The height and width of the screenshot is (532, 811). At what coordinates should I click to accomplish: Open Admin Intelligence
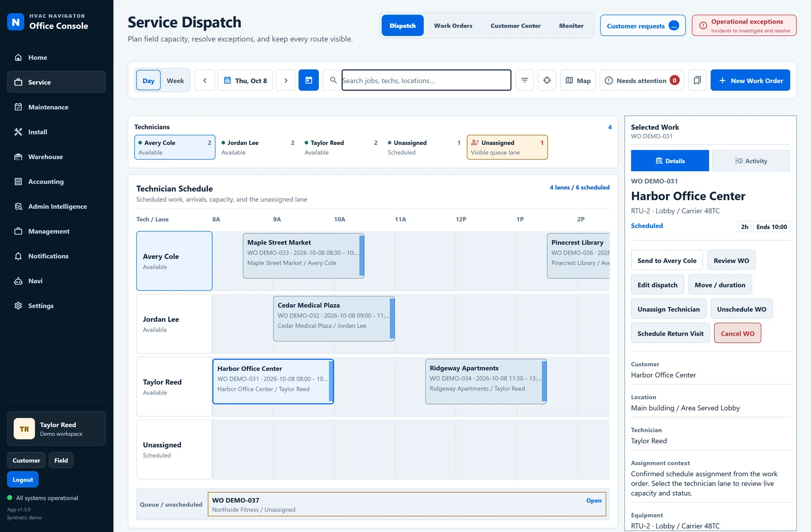coord(56,207)
